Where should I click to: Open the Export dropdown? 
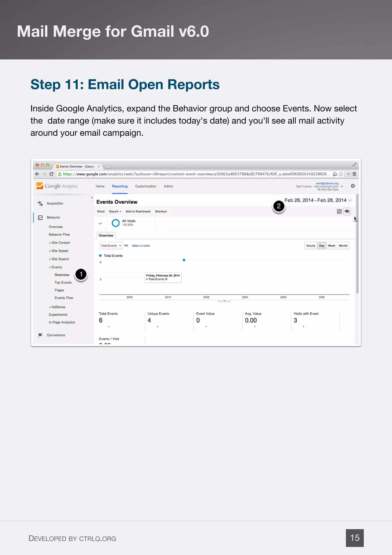coord(115,211)
